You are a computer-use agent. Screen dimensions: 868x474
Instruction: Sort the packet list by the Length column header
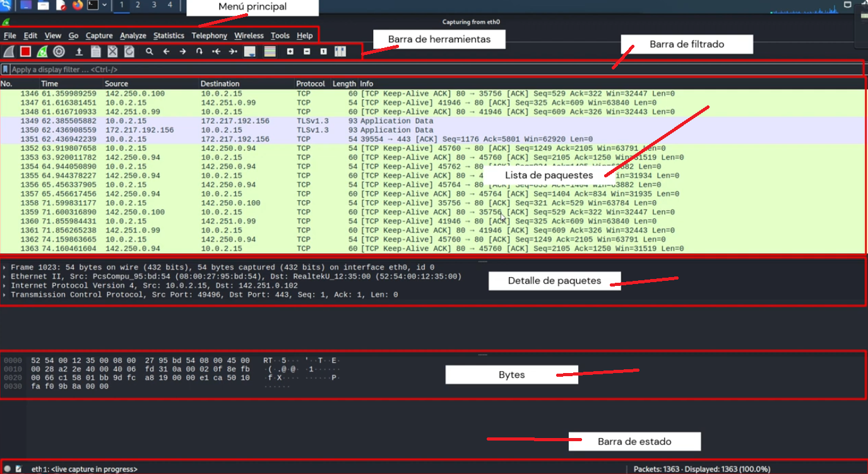[x=345, y=83]
